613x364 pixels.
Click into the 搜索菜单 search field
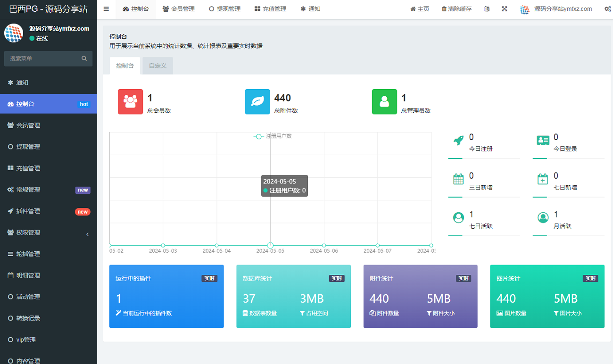(42, 58)
